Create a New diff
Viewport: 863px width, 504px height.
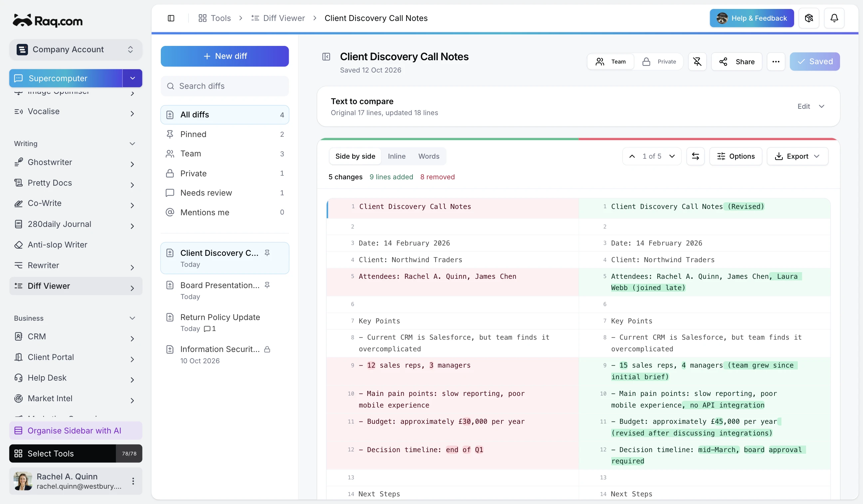click(x=225, y=56)
